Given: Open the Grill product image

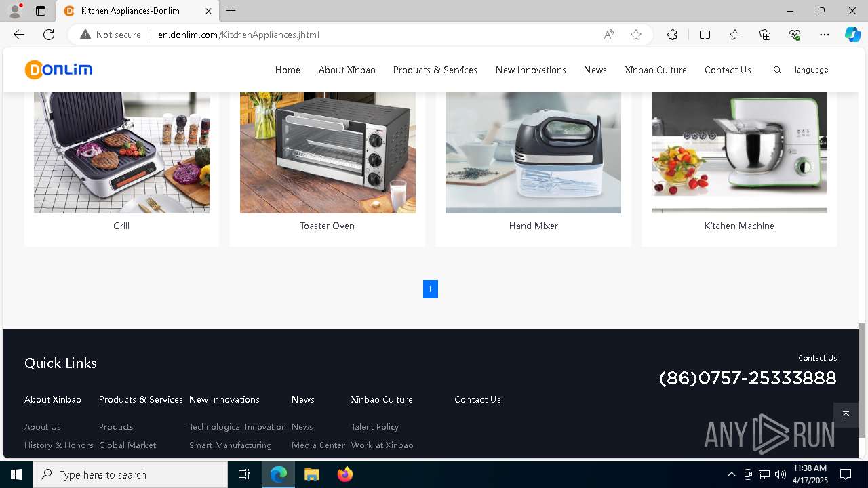Looking at the screenshot, I should [121, 152].
